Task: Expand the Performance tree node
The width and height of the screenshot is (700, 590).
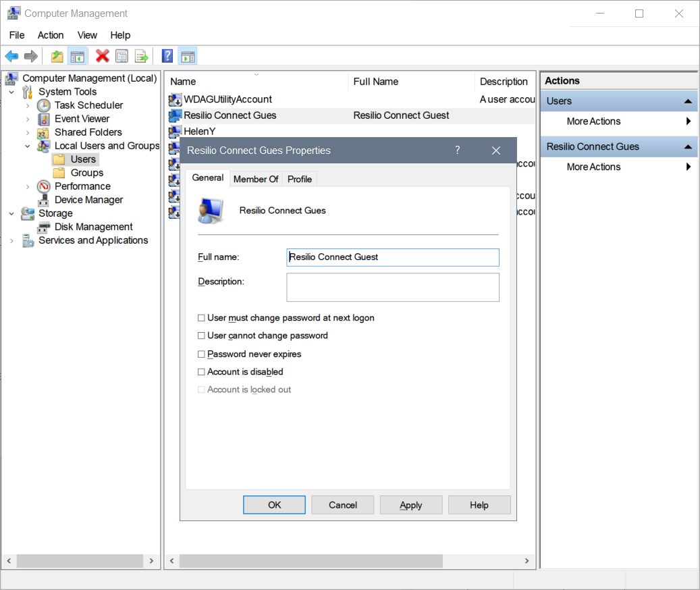Action: (28, 186)
